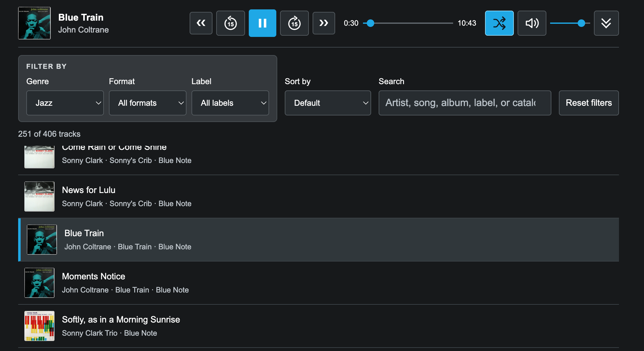Click the track progress slider handle
Screen dimensions: 644x351
371,23
